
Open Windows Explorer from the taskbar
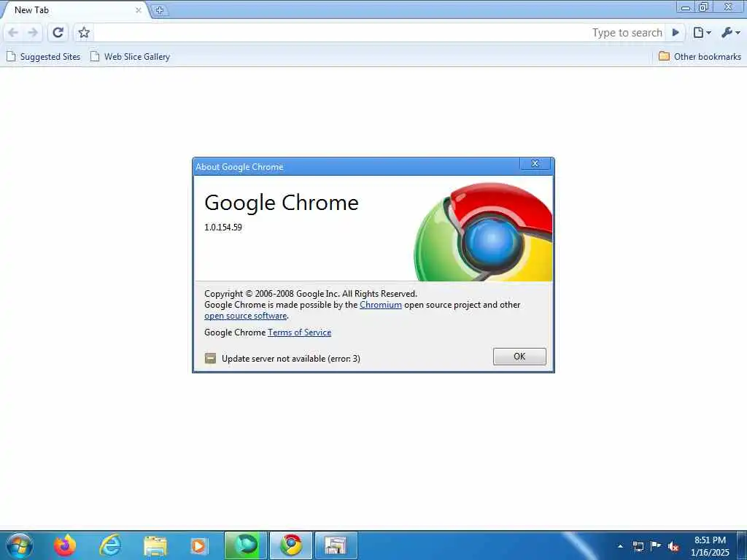pyautogui.click(x=155, y=545)
